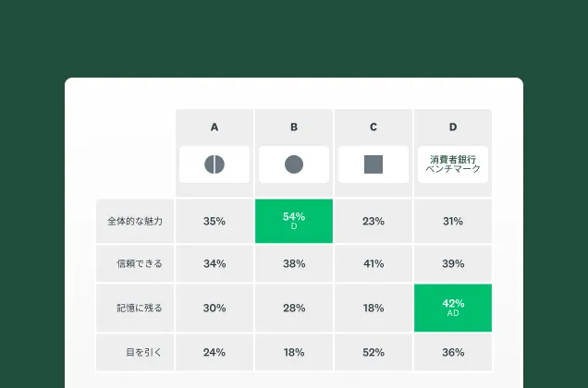Click the 41% cell in column C
Screen dimensions: 588x388
(x=374, y=263)
